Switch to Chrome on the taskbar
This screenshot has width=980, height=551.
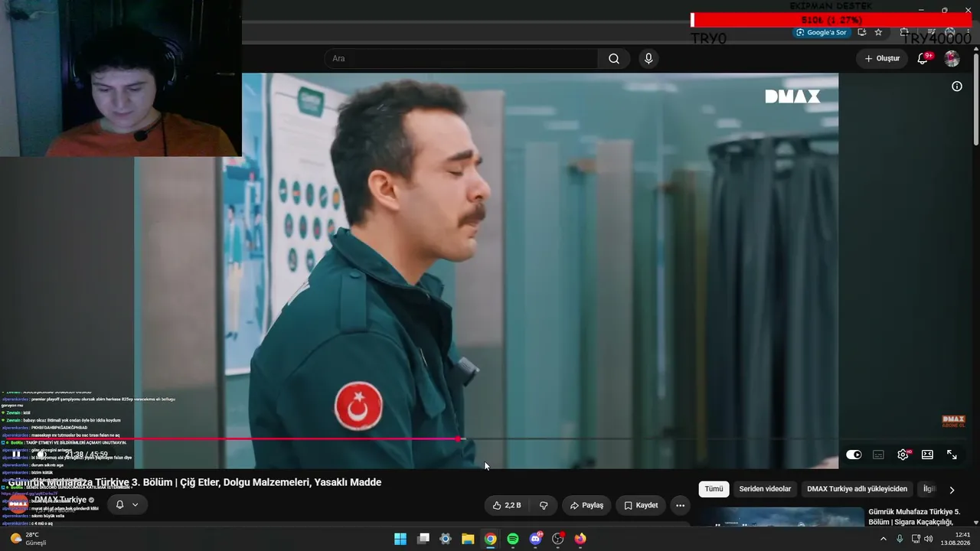tap(490, 539)
